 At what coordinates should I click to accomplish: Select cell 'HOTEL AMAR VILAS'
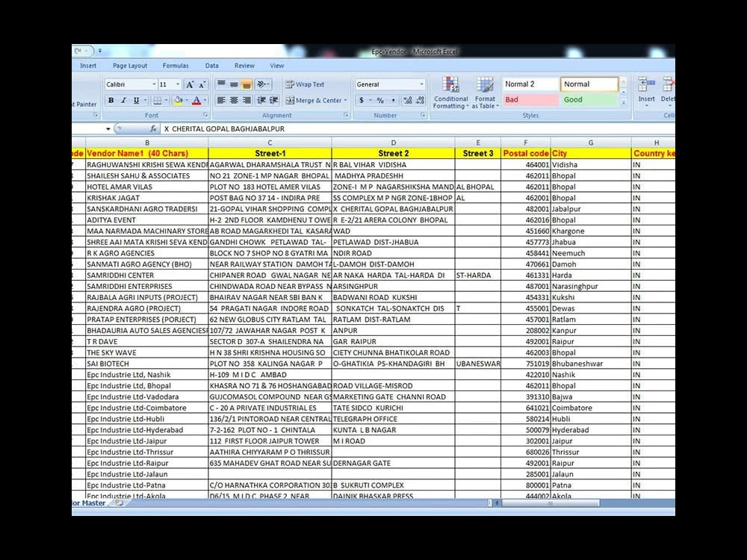pyautogui.click(x=146, y=187)
